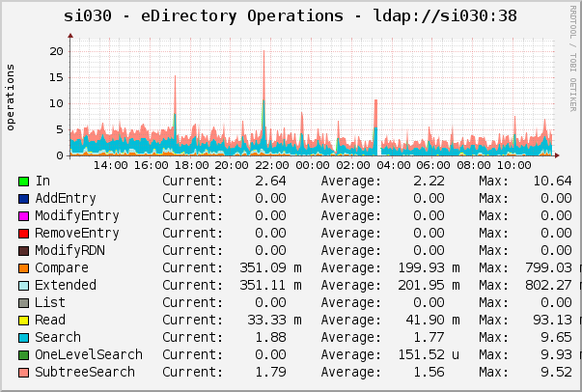Click the cyan Search legend swatch
The width and height of the screenshot is (582, 392).
pyautogui.click(x=23, y=338)
